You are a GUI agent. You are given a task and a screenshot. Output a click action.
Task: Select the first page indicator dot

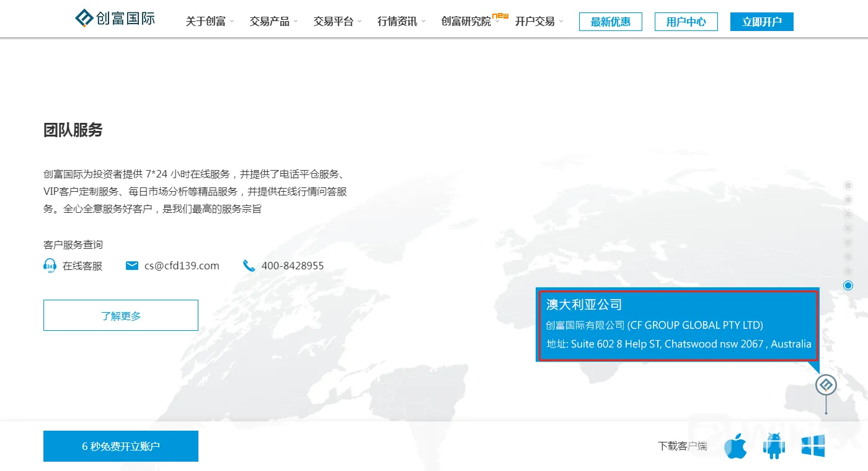click(x=848, y=186)
